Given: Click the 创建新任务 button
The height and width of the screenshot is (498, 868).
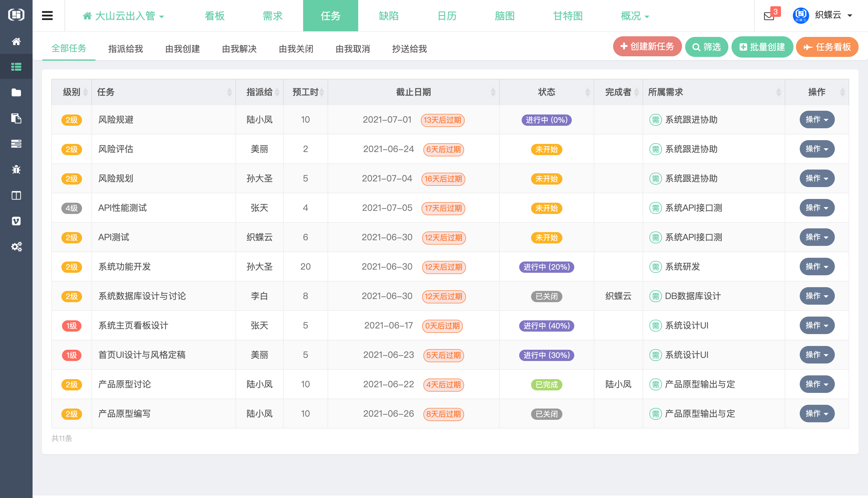Looking at the screenshot, I should tap(647, 47).
